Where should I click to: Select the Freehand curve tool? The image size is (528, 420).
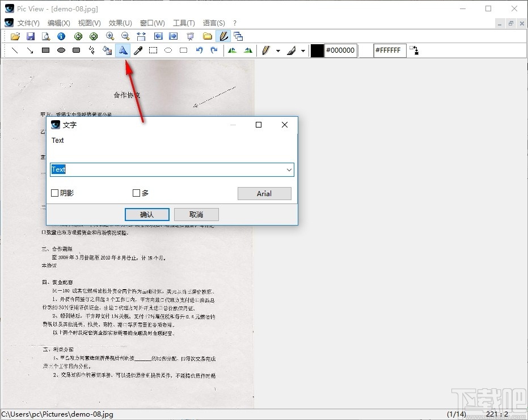pyautogui.click(x=92, y=50)
